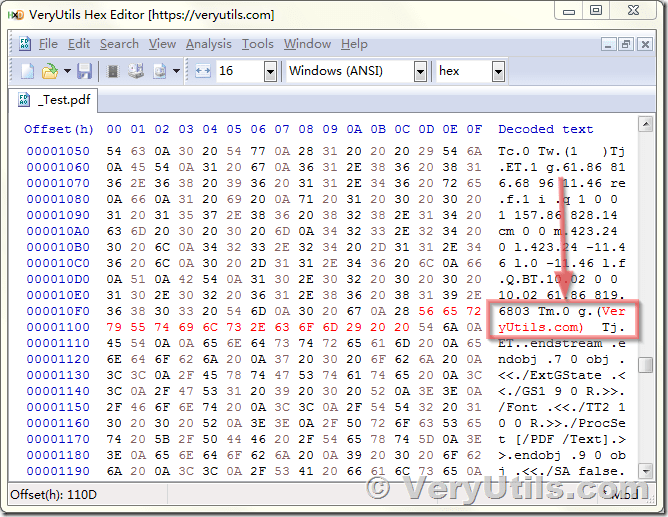This screenshot has height=517, width=668.
Task: Click red byte 79 in row 00001100
Action: 114,327
